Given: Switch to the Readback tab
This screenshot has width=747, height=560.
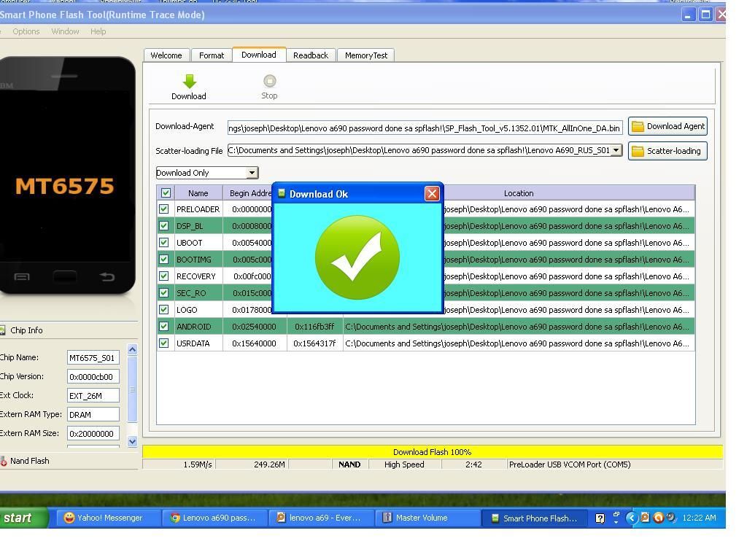Looking at the screenshot, I should [311, 55].
